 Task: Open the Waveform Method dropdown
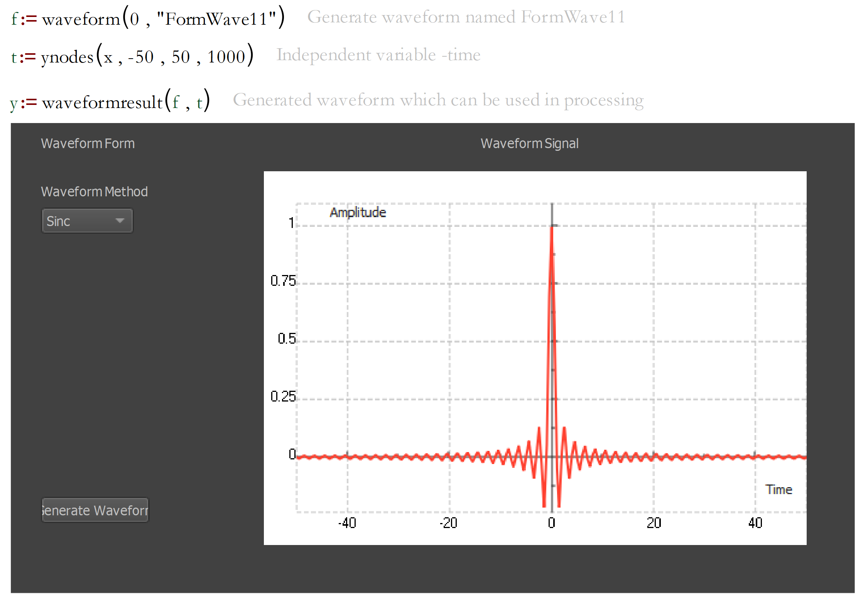coord(87,221)
